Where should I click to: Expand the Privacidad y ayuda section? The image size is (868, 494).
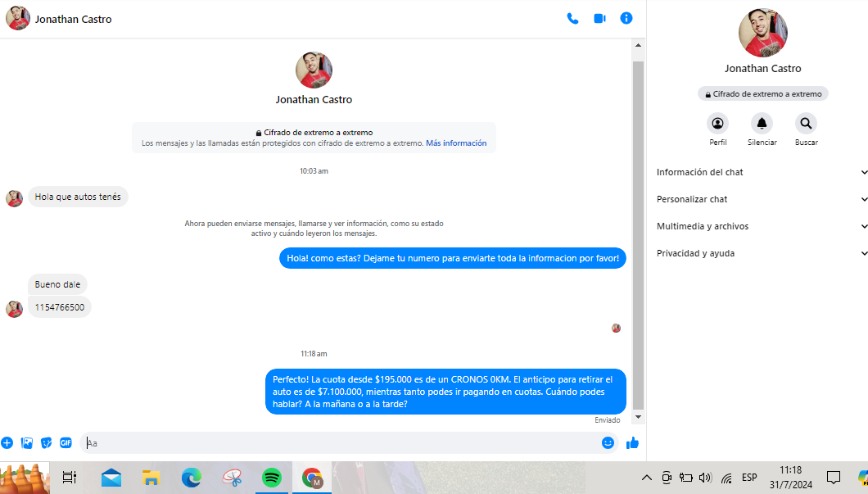[x=762, y=253]
